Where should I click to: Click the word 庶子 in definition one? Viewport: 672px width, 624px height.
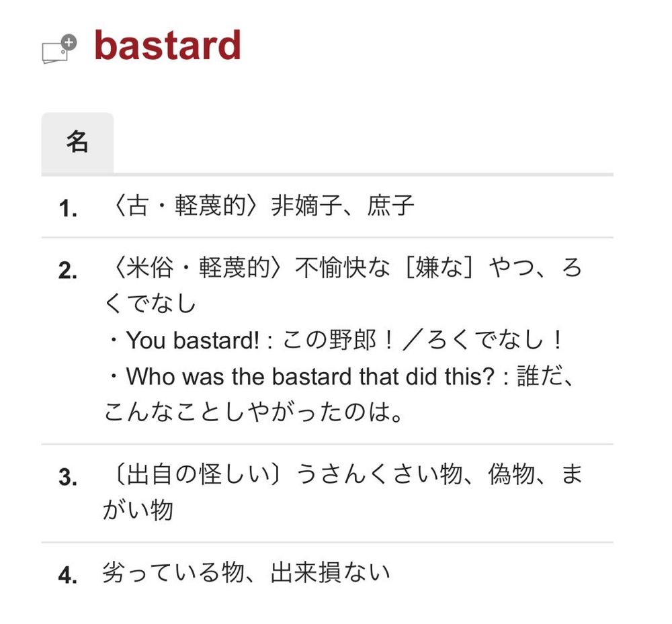390,206
